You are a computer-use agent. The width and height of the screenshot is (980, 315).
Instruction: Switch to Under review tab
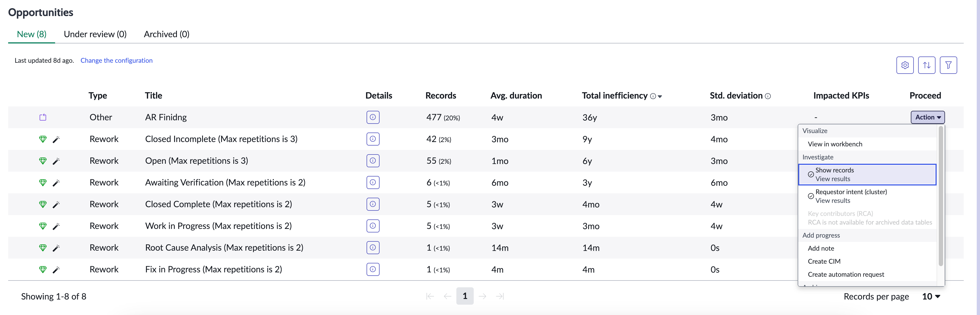pyautogui.click(x=95, y=34)
